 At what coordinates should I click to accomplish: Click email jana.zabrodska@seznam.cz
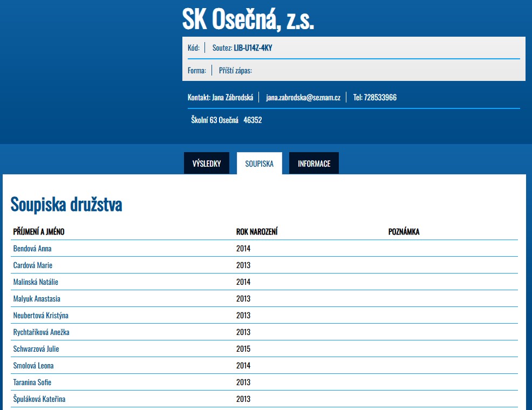click(303, 98)
